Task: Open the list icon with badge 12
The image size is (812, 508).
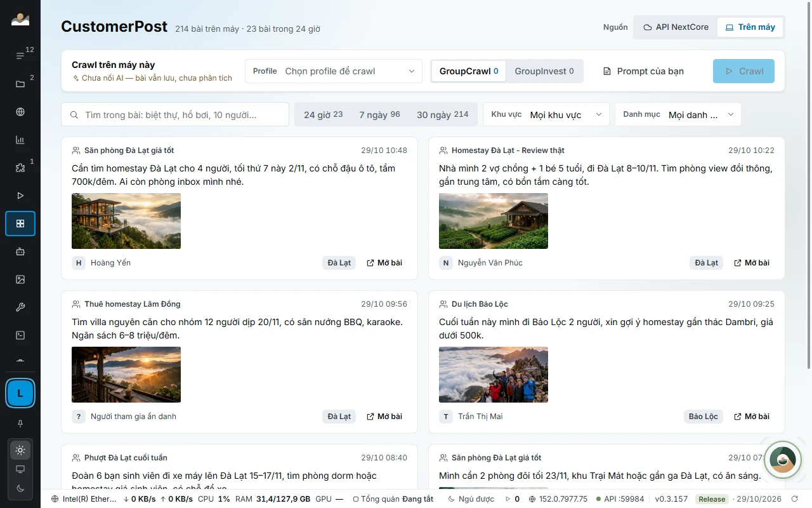Action: tap(20, 56)
